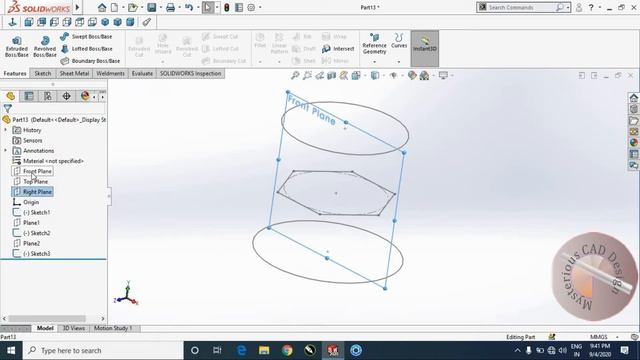
Task: Open the Curves tool
Action: (399, 41)
